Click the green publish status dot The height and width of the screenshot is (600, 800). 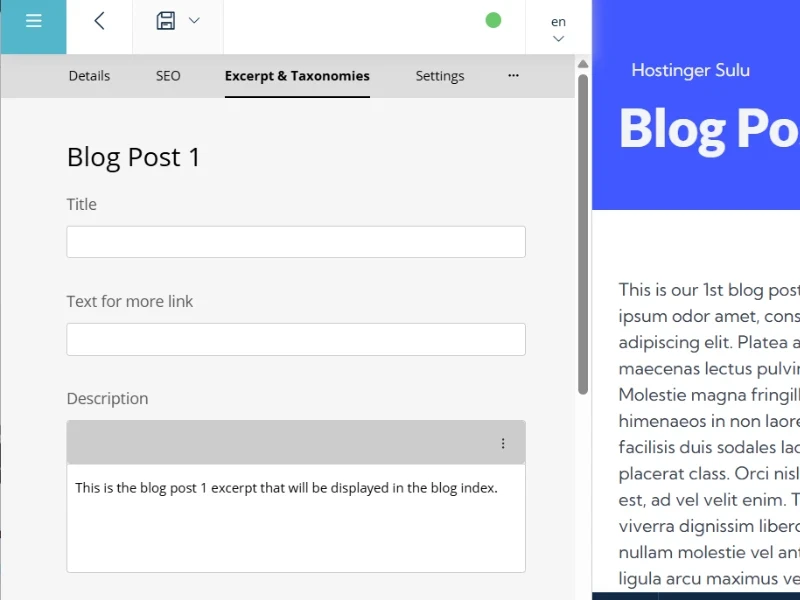coord(493,20)
